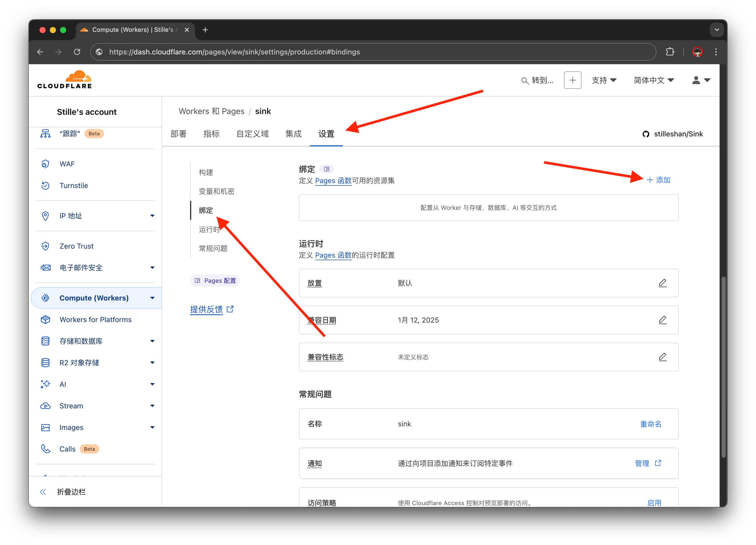Click the Compute (Workers) icon
Screen dimensions: 756x545
45,298
